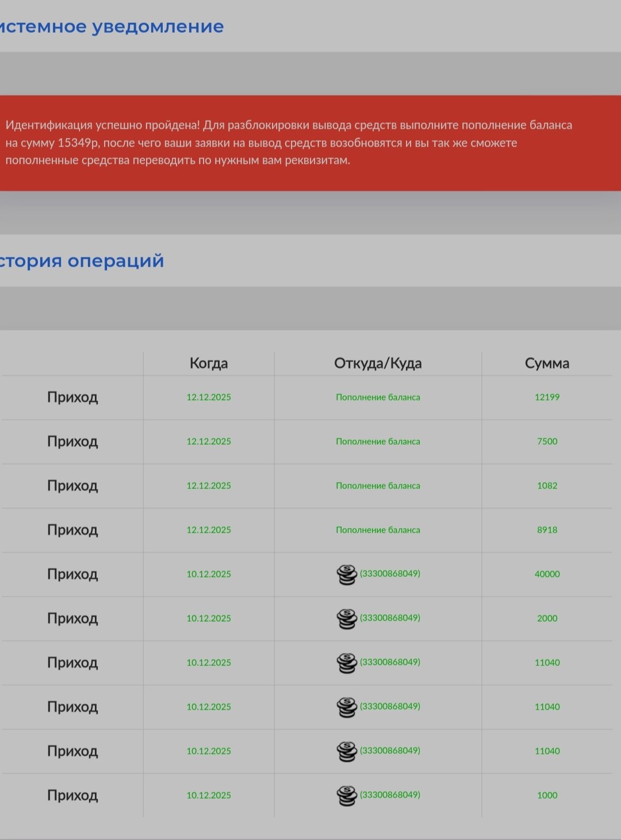Click coin icon in the topmost 11040 row
Viewport: 621px width, 840px height.
click(347, 663)
